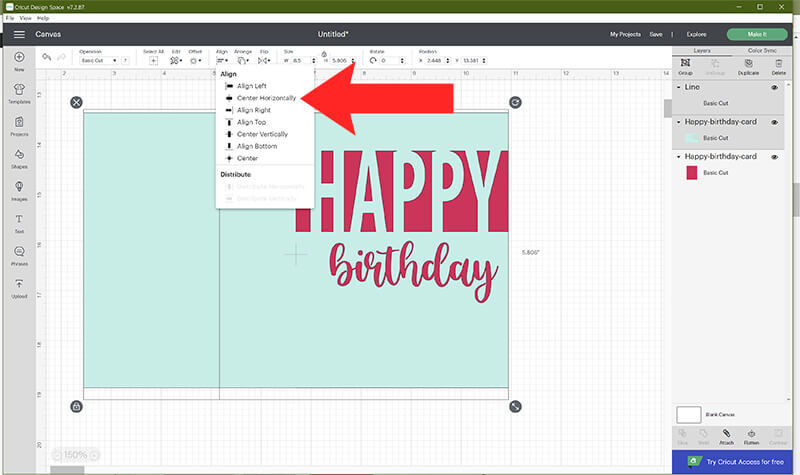
Task: Collapse the Line layer group
Action: click(678, 88)
